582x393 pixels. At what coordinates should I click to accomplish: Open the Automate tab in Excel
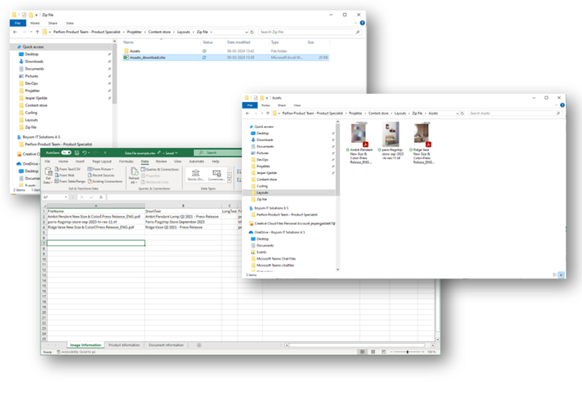point(196,161)
